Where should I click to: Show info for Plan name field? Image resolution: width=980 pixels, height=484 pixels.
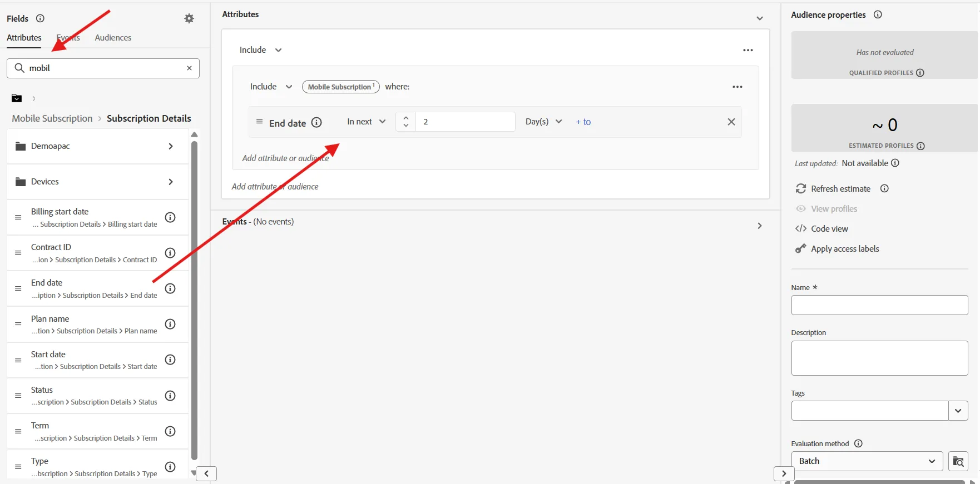click(171, 324)
